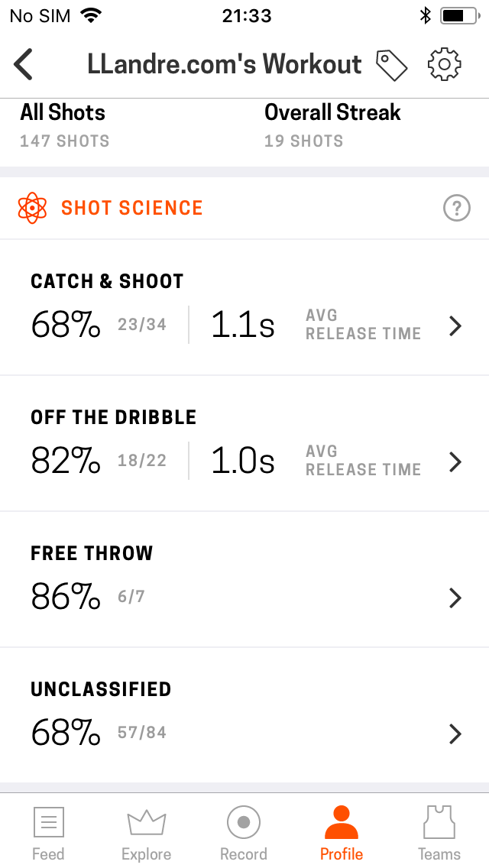Open the tag icon in header

point(392,65)
